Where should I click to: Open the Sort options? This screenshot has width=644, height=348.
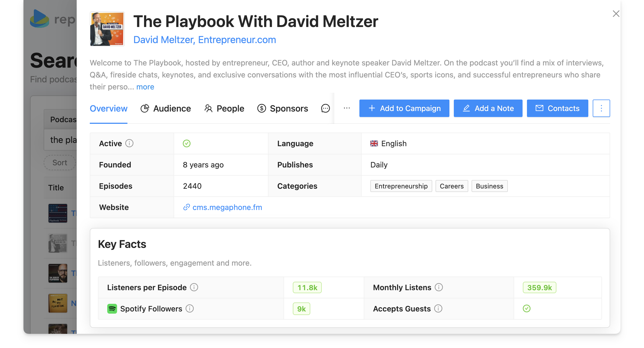point(59,163)
